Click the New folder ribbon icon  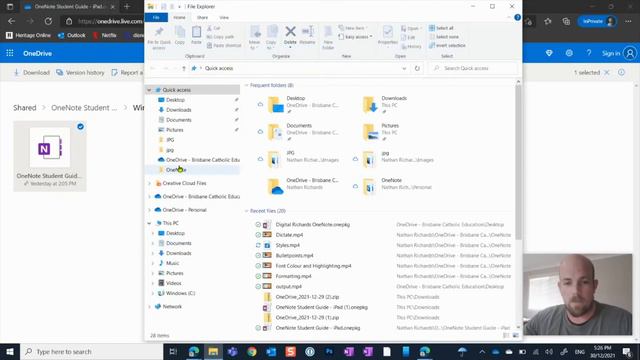(x=328, y=38)
